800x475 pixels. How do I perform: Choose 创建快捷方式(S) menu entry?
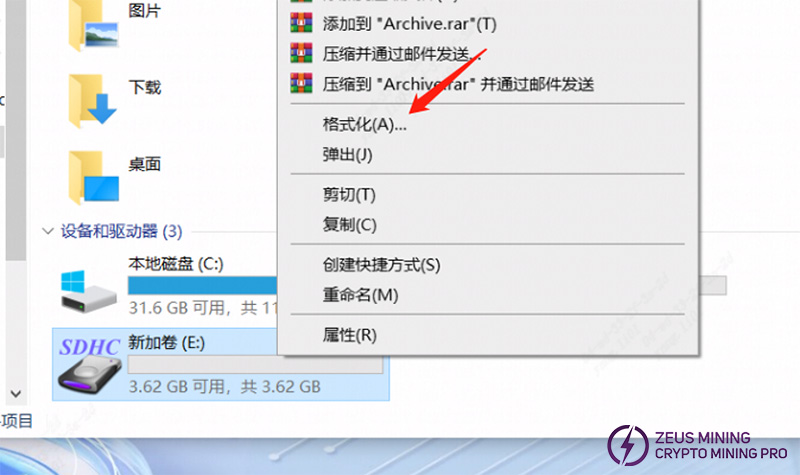381,265
